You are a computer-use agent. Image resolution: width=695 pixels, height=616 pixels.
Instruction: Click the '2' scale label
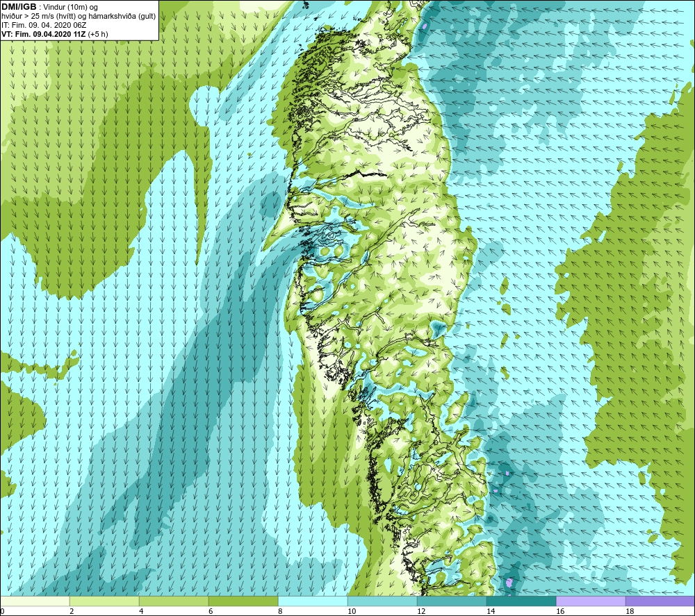72,611
